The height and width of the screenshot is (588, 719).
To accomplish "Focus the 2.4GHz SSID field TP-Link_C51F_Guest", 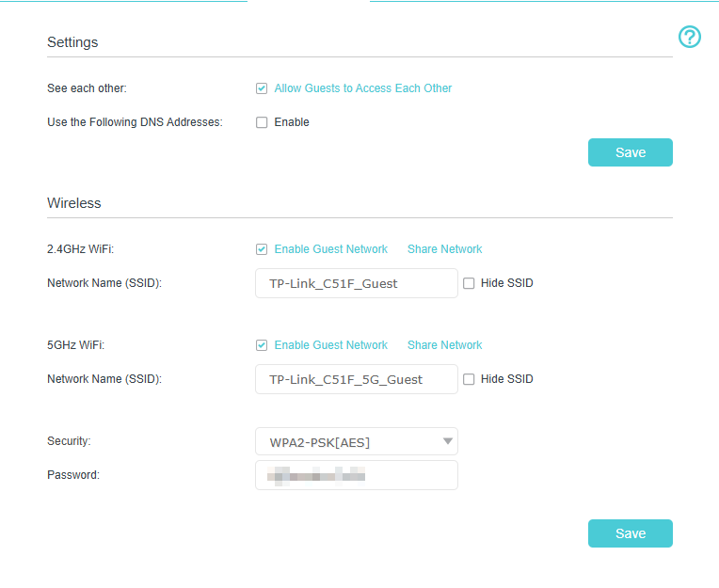I will click(357, 283).
